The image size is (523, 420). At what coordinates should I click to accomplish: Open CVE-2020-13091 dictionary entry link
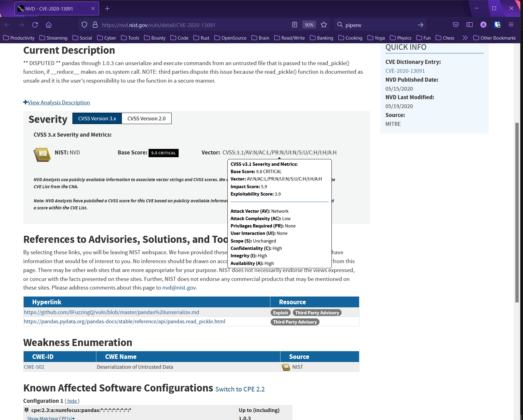pos(405,71)
